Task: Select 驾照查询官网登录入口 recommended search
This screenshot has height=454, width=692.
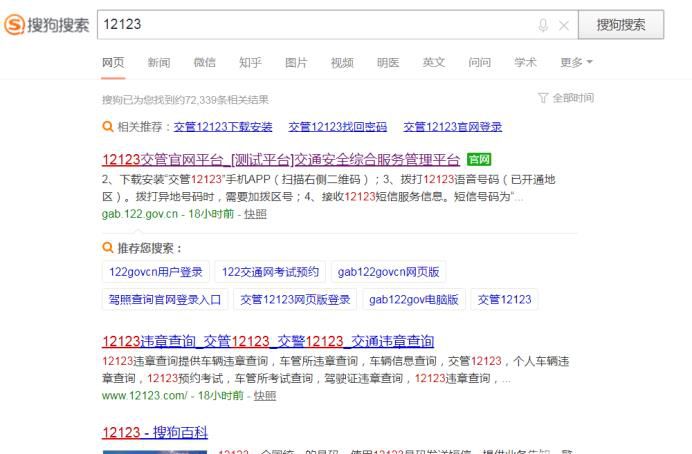Action: pos(165,299)
